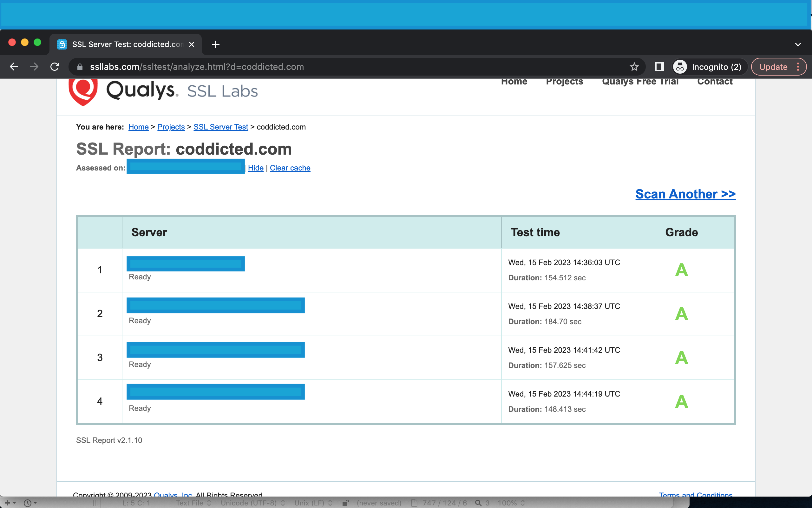
Task: Open the Contact navigation menu item
Action: [715, 82]
